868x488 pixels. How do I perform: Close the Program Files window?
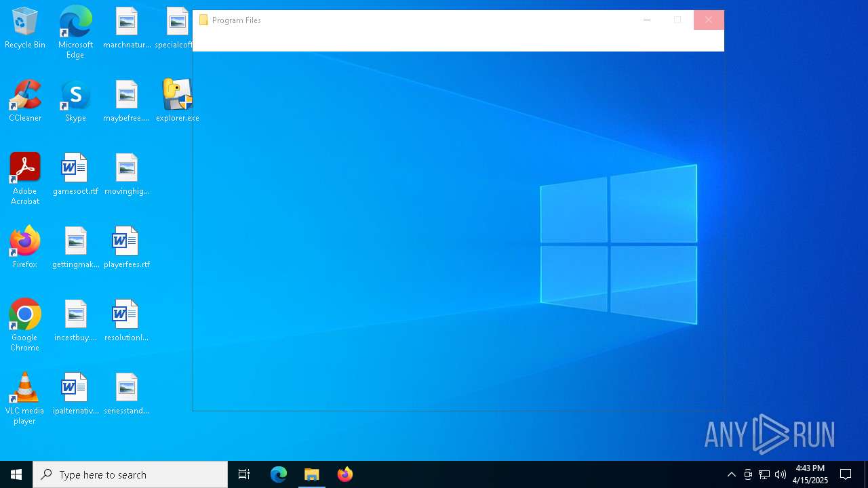[709, 20]
